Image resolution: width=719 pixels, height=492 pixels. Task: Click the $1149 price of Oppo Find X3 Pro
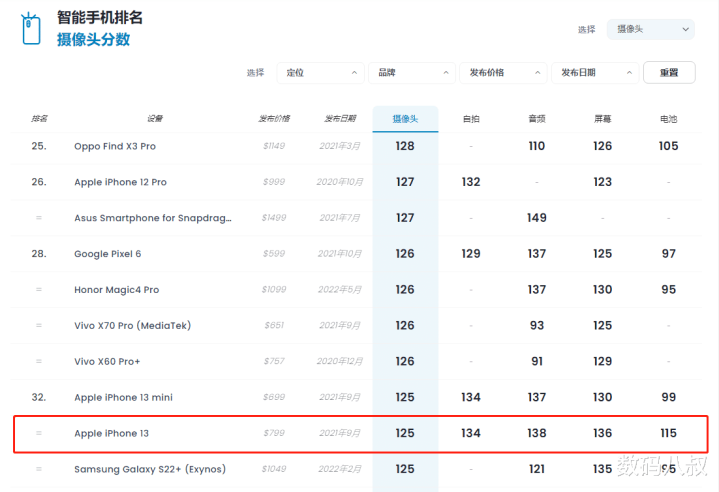pos(274,146)
